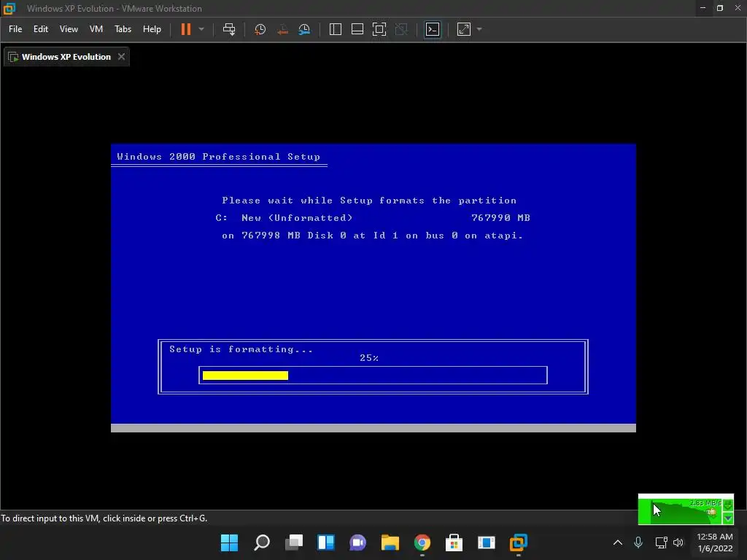This screenshot has width=747, height=560.
Task: Open the Windows Start button
Action: point(230,542)
